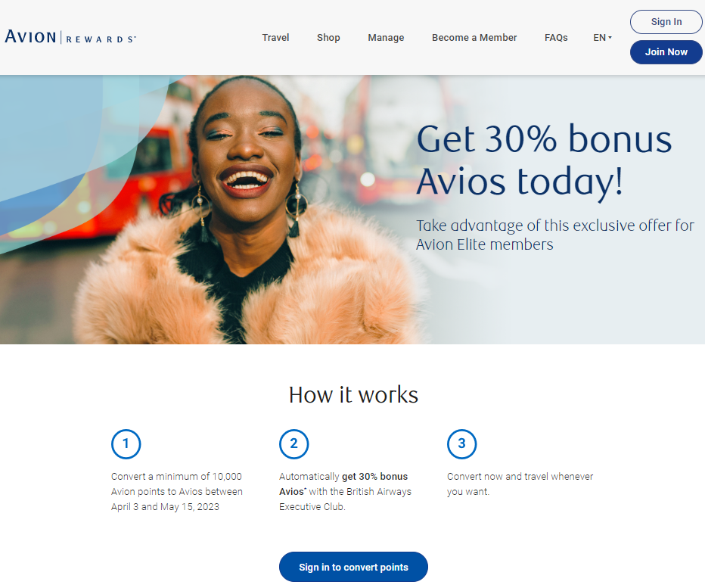Open the Travel menu
Viewport: 705px width, 588px height.
[x=275, y=38]
